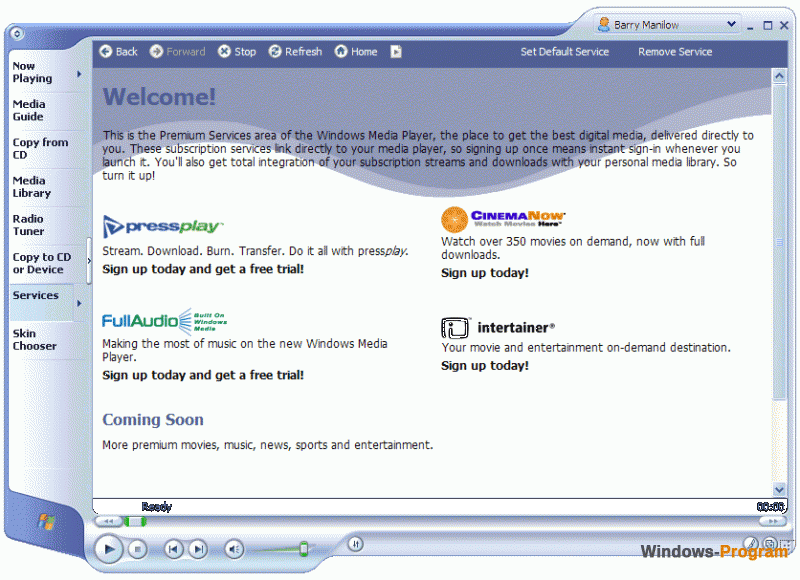Image resolution: width=800 pixels, height=580 pixels.
Task: Click the round button at top-left corner of player
Action: tap(17, 34)
